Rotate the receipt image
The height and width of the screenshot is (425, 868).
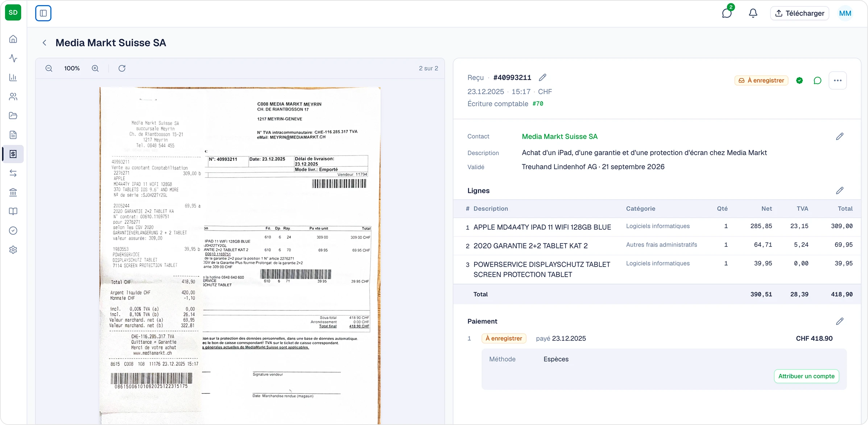(x=122, y=68)
